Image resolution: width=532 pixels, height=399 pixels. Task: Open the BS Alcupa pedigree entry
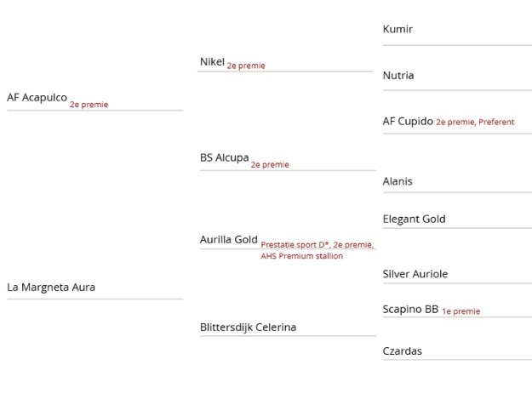[224, 157]
